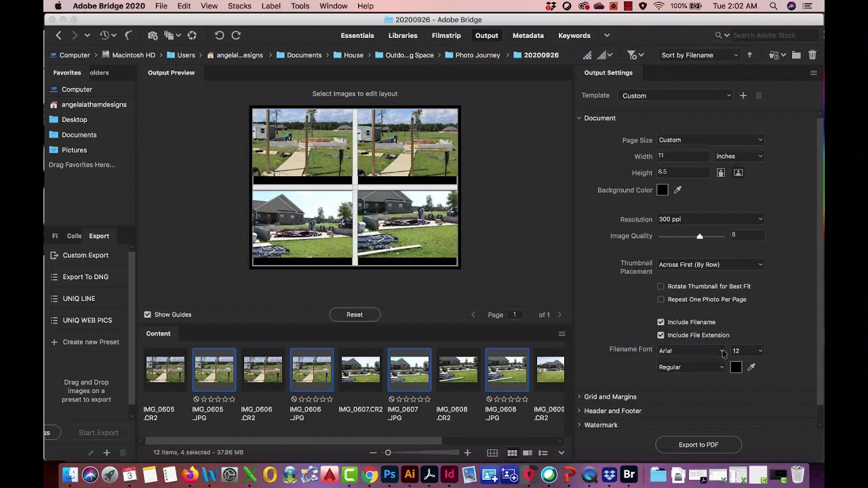
Task: Open Thumbnail Placement dropdown
Action: [711, 264]
